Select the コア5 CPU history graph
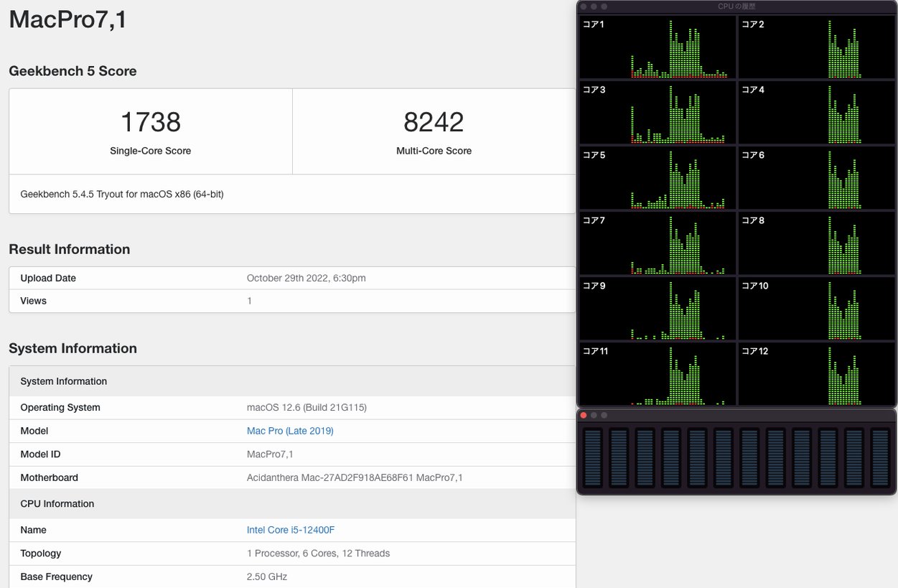898x588 pixels. point(658,178)
